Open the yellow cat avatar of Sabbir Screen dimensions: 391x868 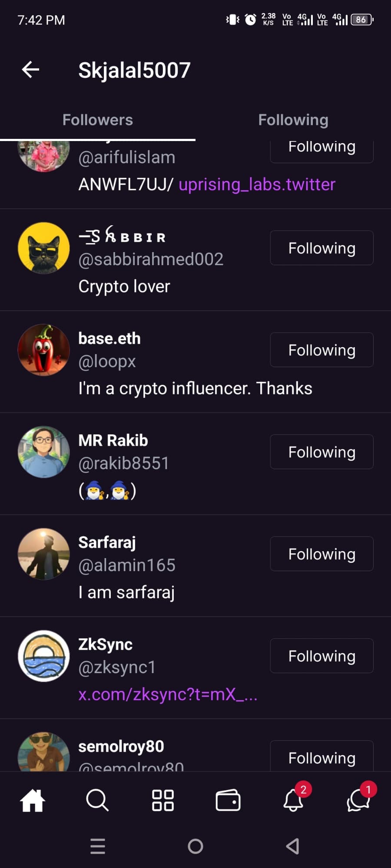point(44,248)
